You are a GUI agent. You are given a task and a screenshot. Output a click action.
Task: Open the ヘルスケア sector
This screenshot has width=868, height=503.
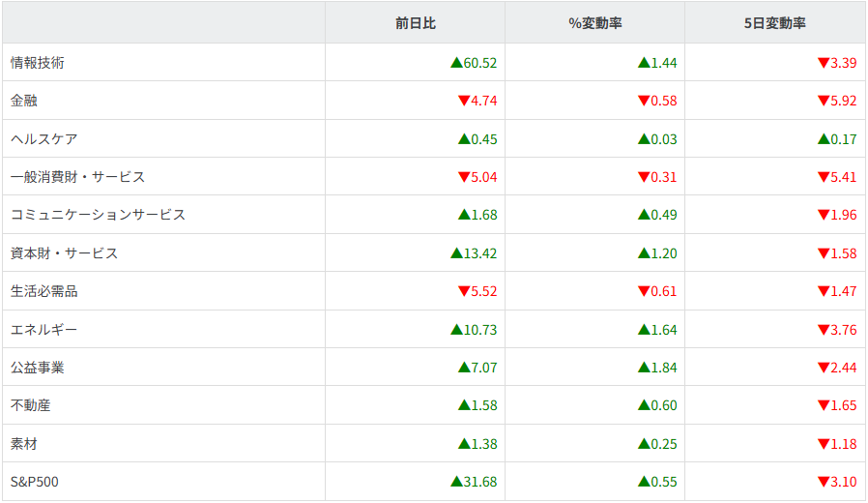pos(43,139)
